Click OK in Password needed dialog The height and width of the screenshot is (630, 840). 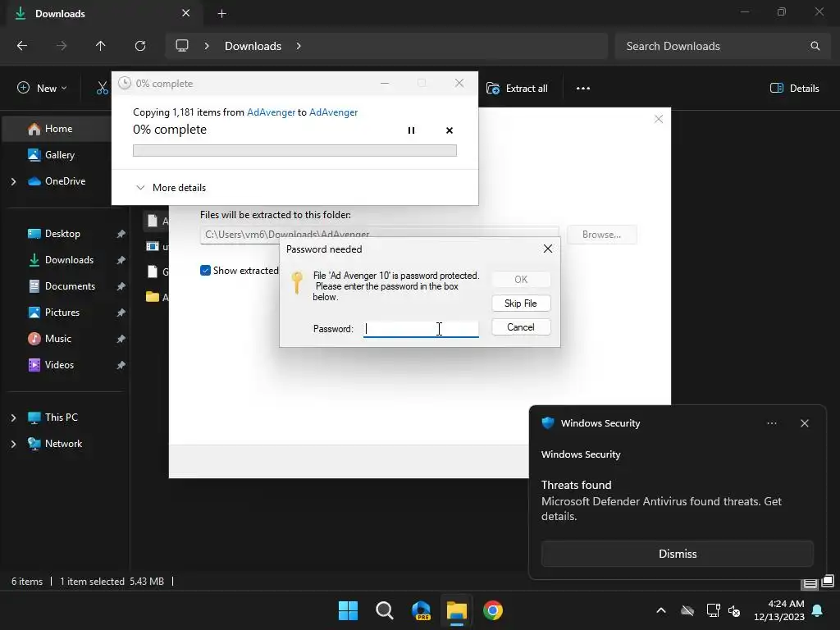[521, 279]
